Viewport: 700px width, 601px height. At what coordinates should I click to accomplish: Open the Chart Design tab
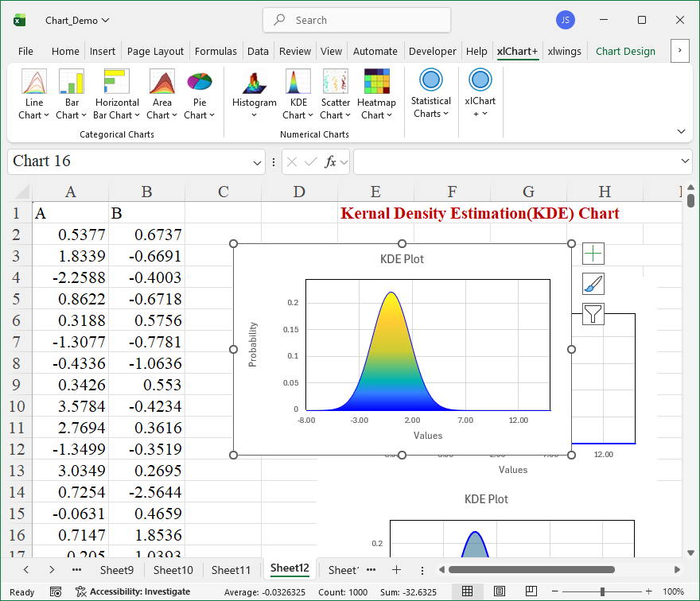pos(625,51)
